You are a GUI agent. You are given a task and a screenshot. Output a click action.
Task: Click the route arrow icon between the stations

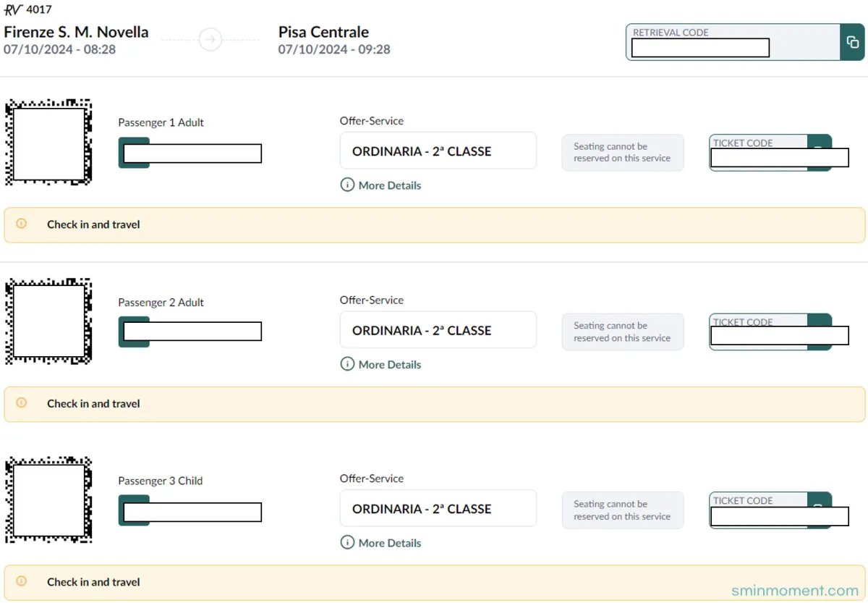click(210, 39)
